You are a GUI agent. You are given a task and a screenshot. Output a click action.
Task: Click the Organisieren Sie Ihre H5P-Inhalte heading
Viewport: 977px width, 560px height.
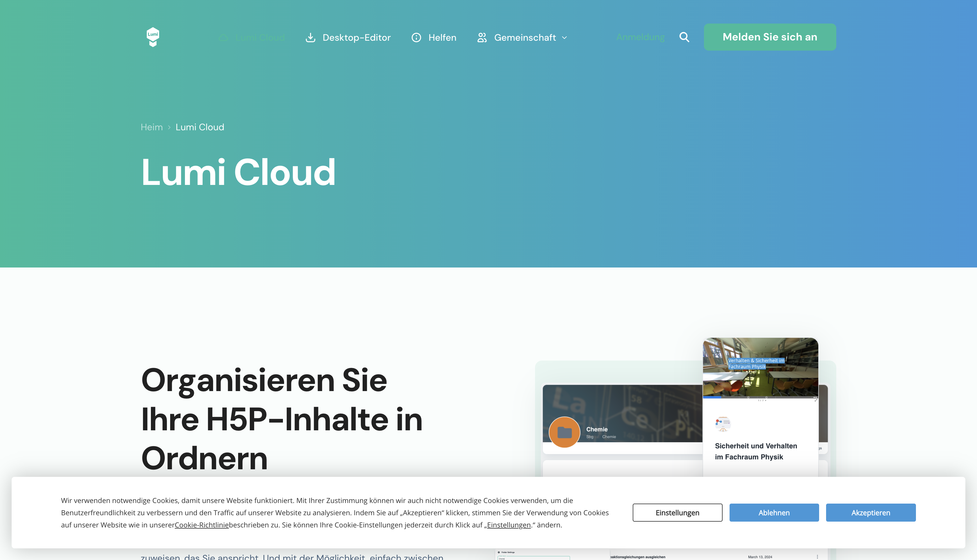pyautogui.click(x=282, y=419)
